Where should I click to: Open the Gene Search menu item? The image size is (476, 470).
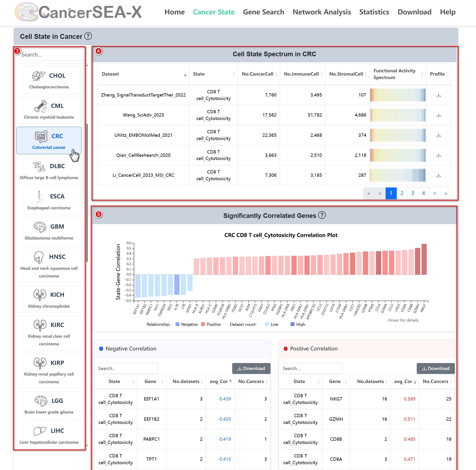coord(263,12)
